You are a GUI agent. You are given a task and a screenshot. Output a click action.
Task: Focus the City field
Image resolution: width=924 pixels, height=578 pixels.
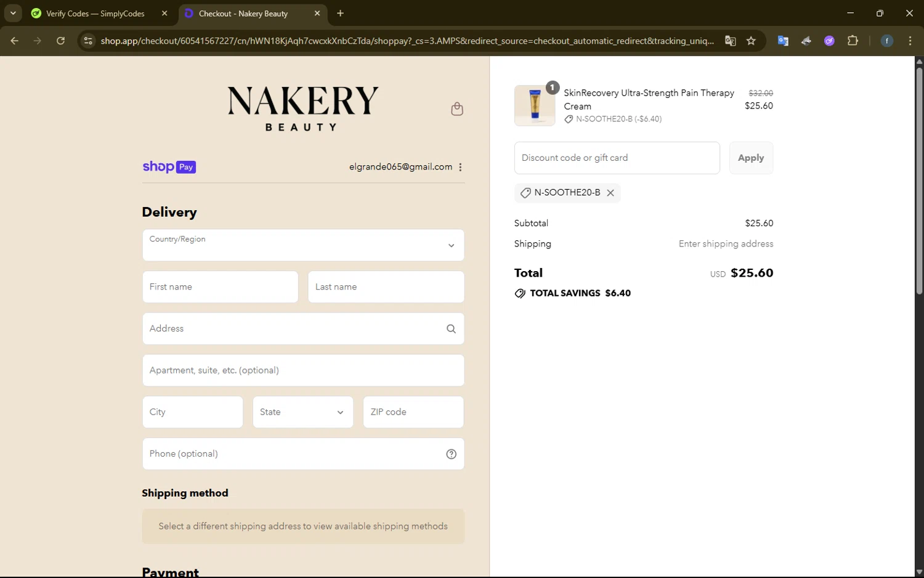click(x=193, y=412)
